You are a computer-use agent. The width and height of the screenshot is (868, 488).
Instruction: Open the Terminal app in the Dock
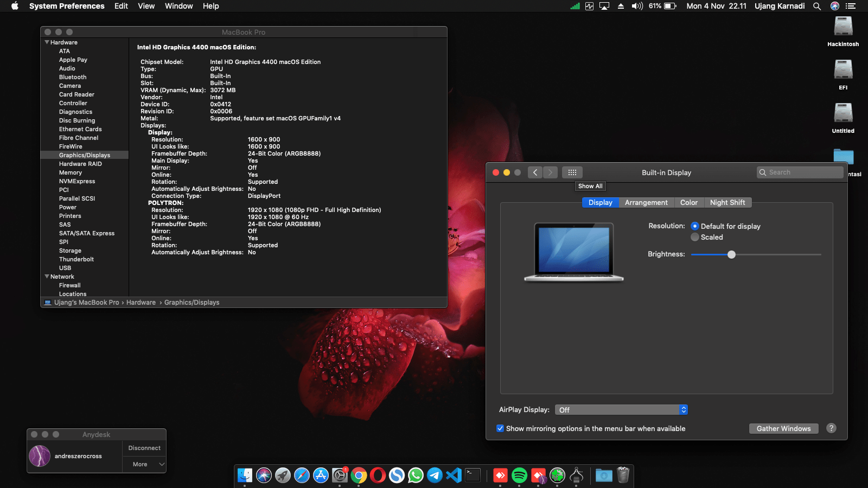click(x=473, y=476)
